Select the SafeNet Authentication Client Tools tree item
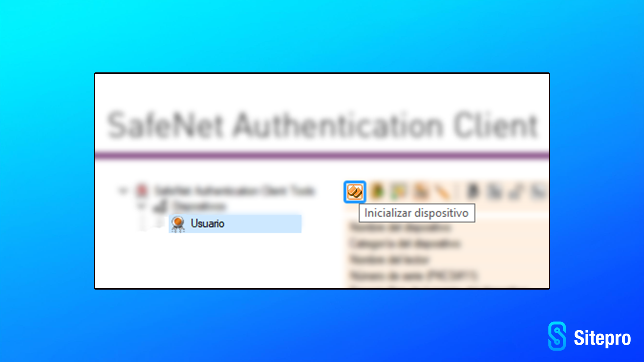Image resolution: width=644 pixels, height=362 pixels. tap(234, 190)
